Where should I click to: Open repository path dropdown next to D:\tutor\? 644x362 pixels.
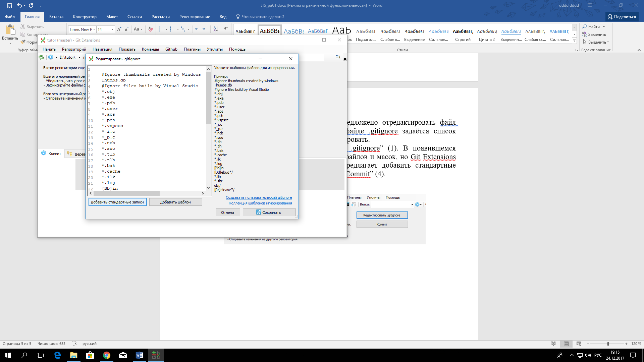[x=79, y=57]
